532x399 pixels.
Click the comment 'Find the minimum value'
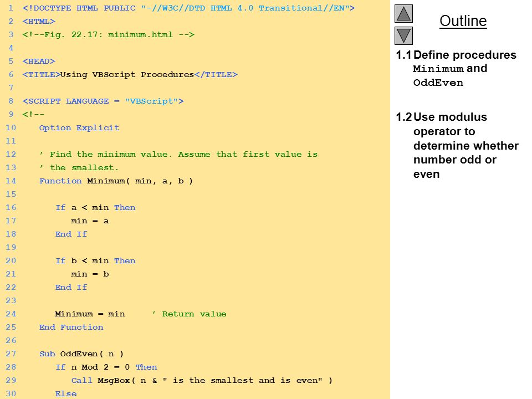[178, 155]
